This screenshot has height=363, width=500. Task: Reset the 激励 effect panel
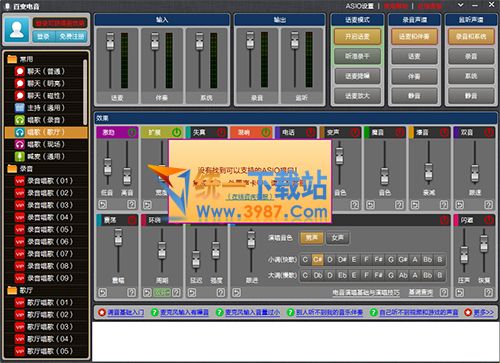102,204
